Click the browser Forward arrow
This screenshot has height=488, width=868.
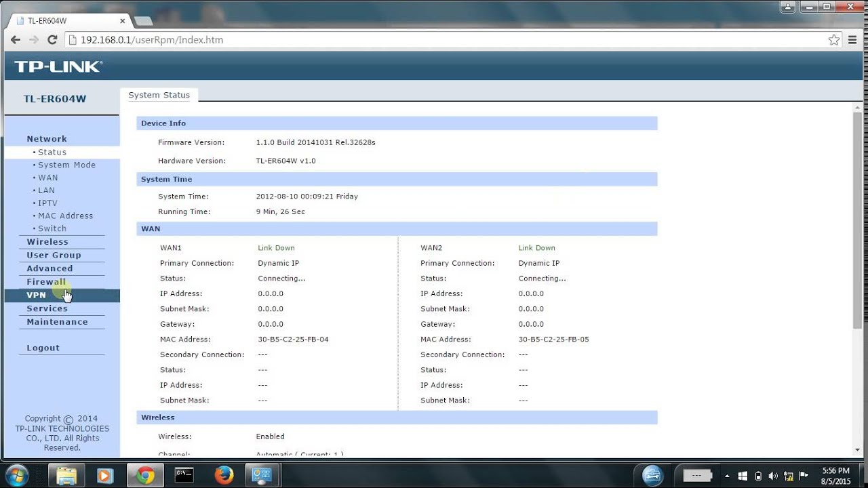tap(34, 40)
